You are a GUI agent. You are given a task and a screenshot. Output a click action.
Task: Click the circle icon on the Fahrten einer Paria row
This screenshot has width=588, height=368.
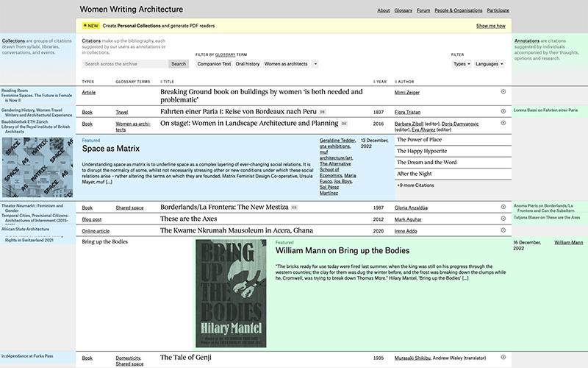pyautogui.click(x=503, y=112)
